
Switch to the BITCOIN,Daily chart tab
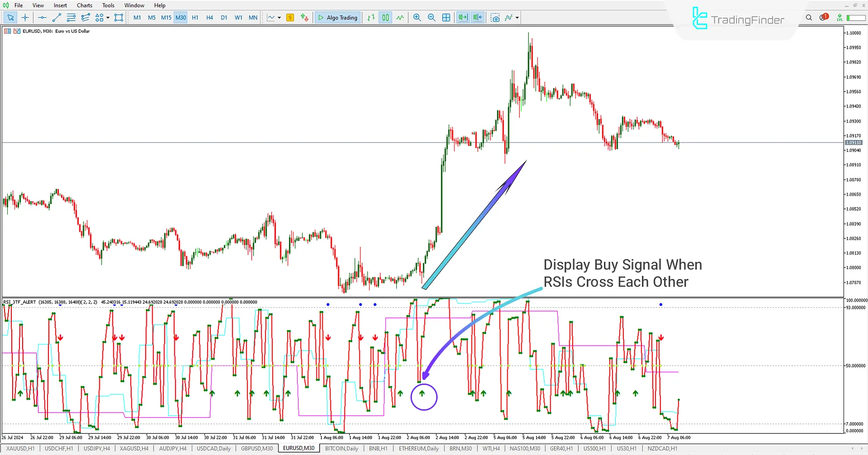coord(341,448)
